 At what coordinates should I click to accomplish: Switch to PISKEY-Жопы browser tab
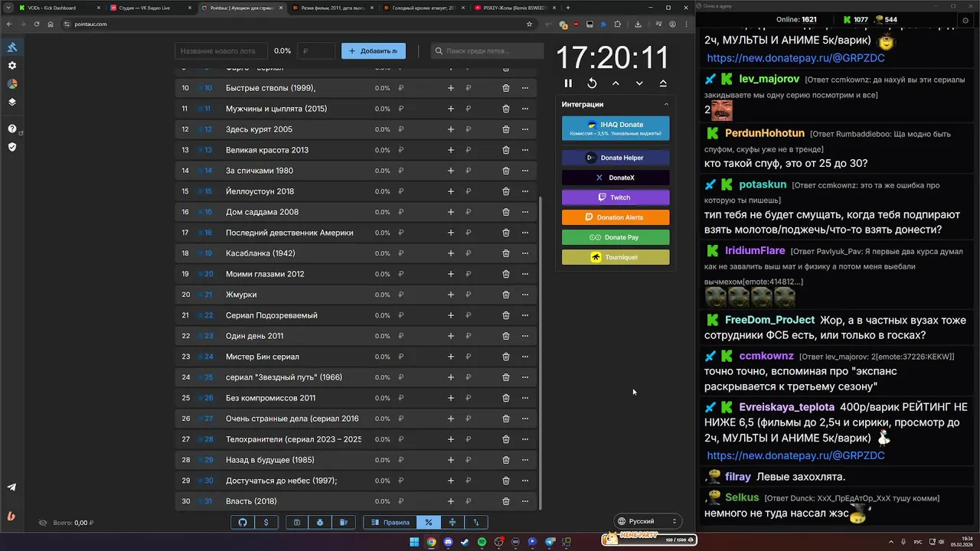(x=514, y=8)
